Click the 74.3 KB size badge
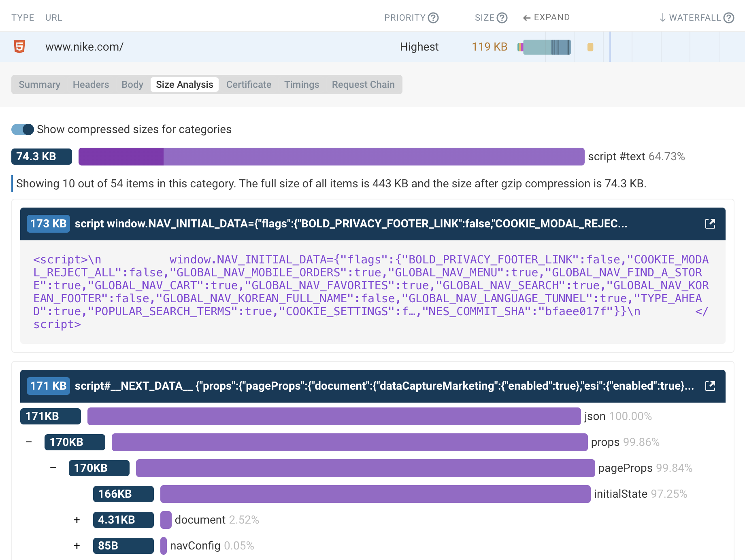This screenshot has height=560, width=745. [42, 157]
